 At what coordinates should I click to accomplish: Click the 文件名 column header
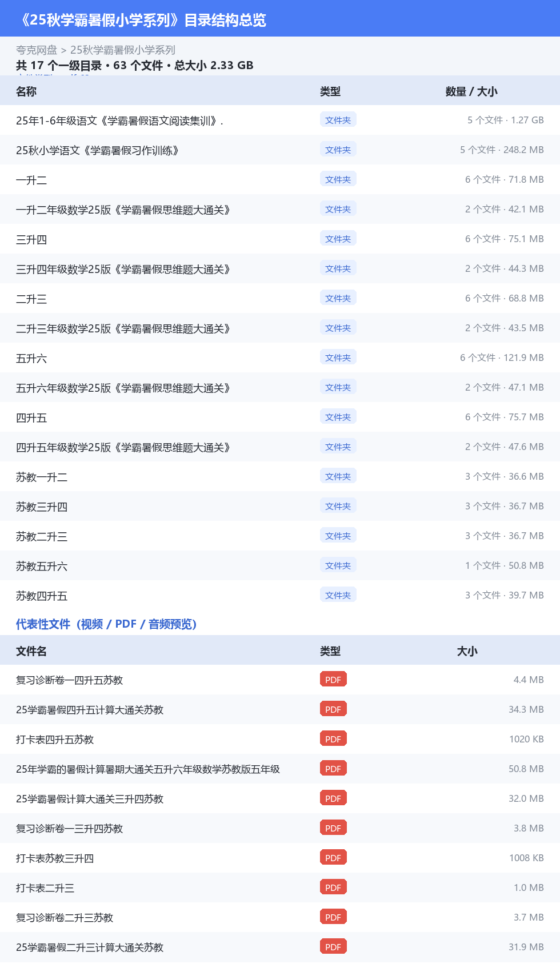(x=31, y=651)
